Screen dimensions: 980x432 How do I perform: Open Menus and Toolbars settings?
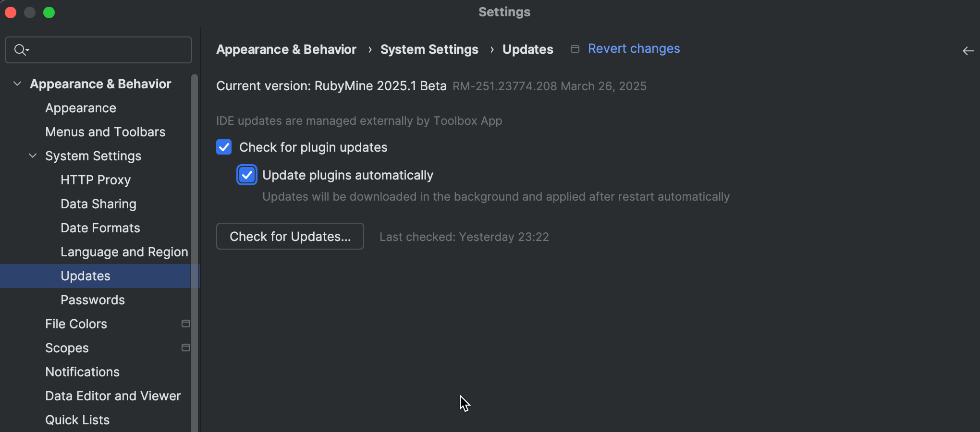[x=105, y=132]
